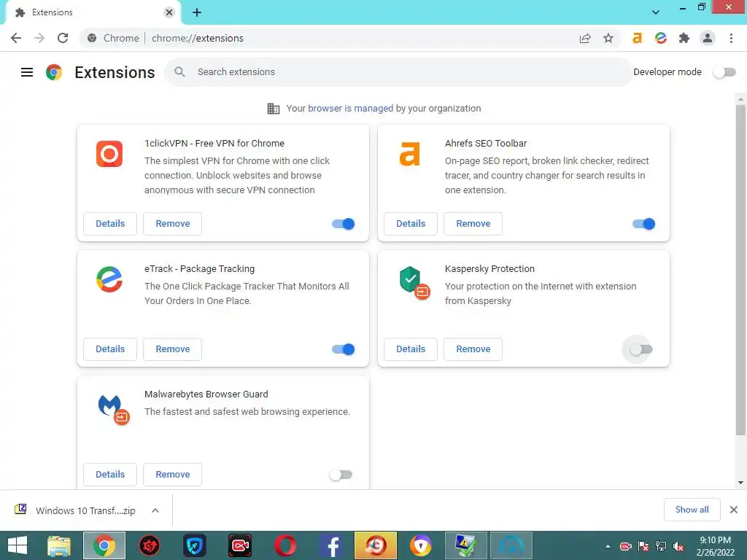The width and height of the screenshot is (747, 560).
Task: Open the extensions puzzle piece menu
Action: [x=684, y=38]
